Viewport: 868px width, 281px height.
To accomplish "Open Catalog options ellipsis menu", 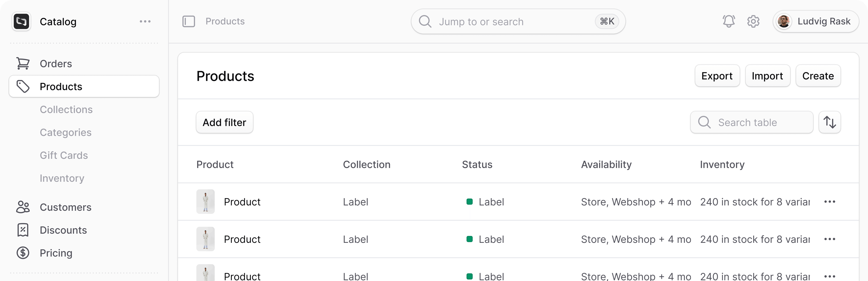I will (145, 21).
